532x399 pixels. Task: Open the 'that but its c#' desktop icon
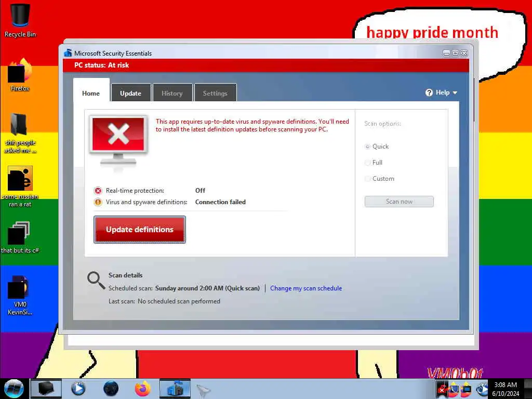[x=20, y=237]
